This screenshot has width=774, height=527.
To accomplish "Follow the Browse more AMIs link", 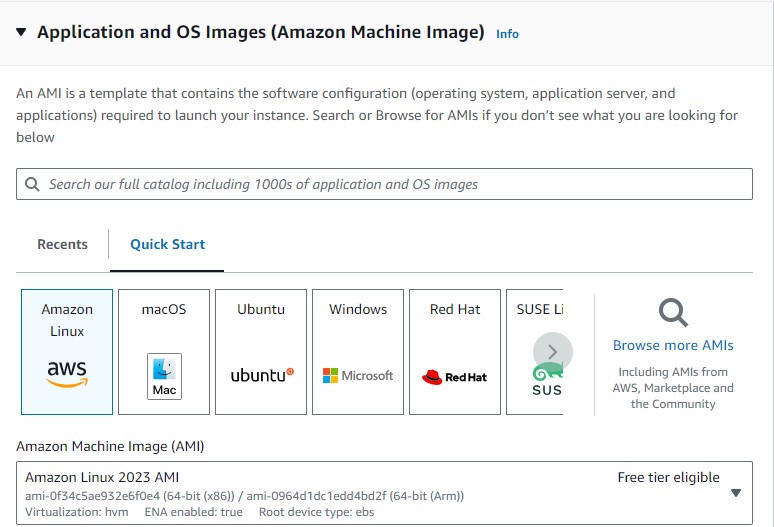I will [673, 345].
